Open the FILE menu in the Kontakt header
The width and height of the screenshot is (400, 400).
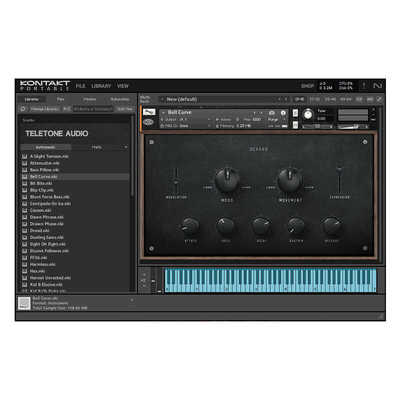(80, 86)
